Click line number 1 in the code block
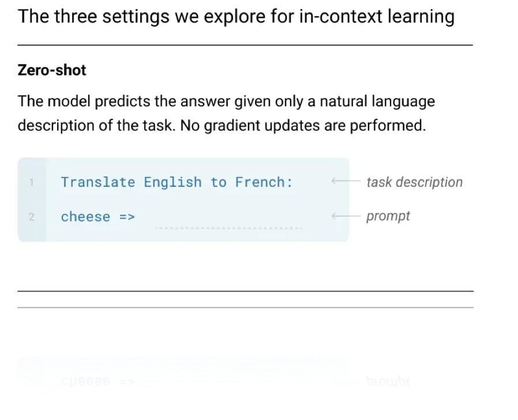The image size is (518, 420). pyautogui.click(x=32, y=183)
